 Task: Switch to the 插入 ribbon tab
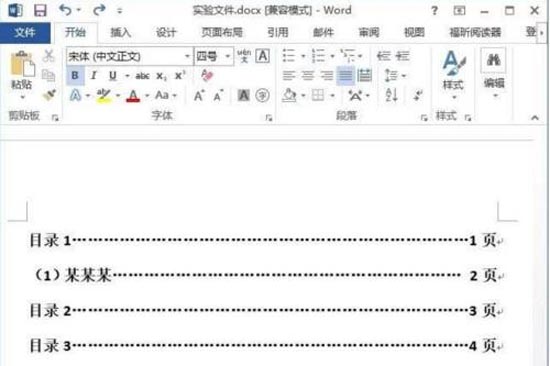coord(121,32)
